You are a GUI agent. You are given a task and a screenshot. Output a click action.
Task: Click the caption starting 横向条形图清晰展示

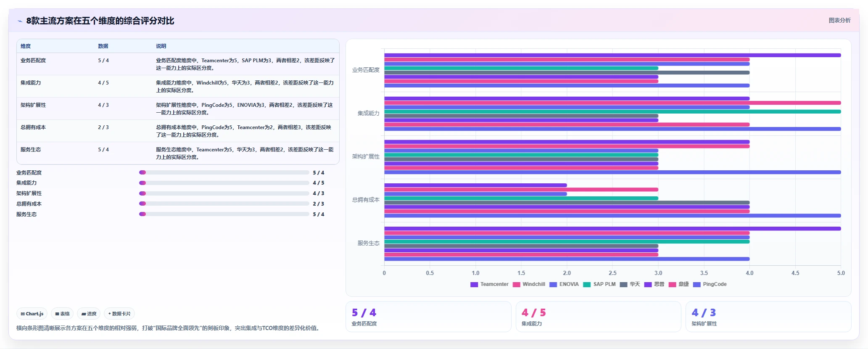coord(169,328)
